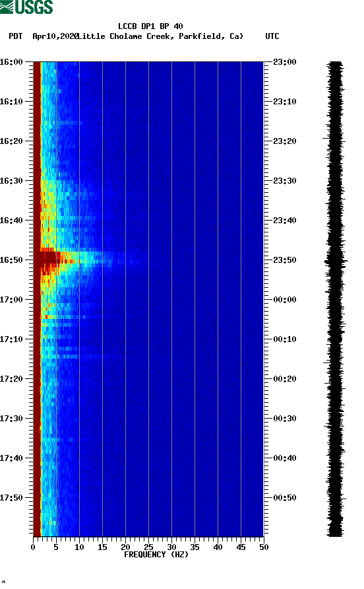
Task: Click the 00:40 UTC time label
Action: (285, 458)
